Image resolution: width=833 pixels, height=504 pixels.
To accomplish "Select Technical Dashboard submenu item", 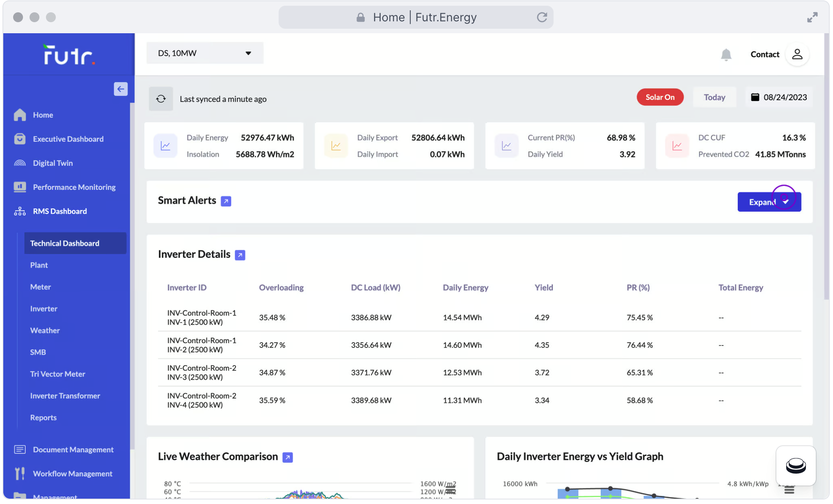I will point(75,243).
